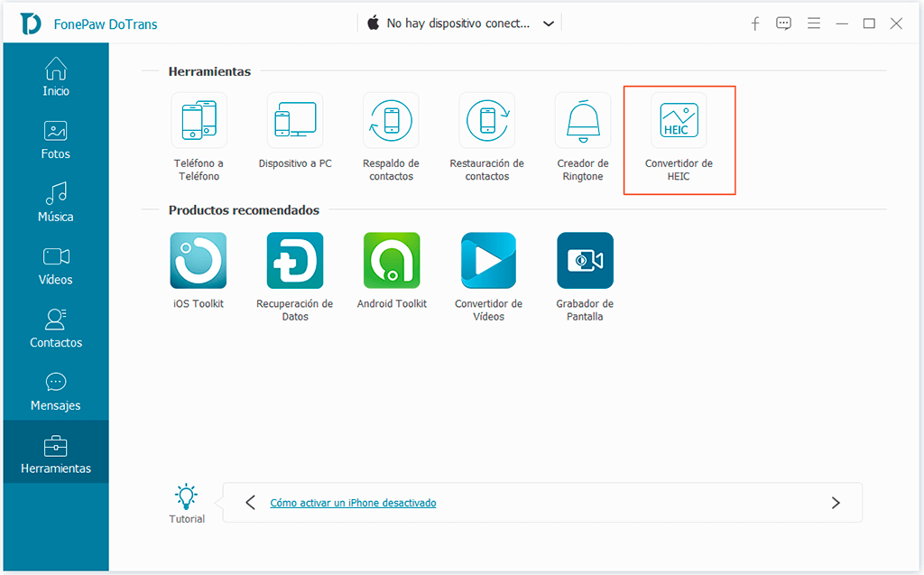Close the FonePaw DoTrans window

pos(896,23)
